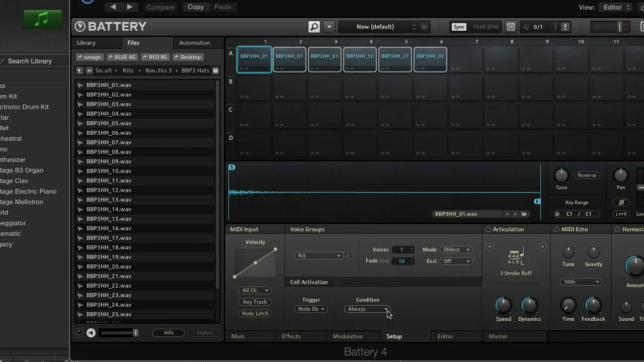The image size is (644, 362).
Task: Click the Tune knob beside Reverse
Action: (561, 175)
